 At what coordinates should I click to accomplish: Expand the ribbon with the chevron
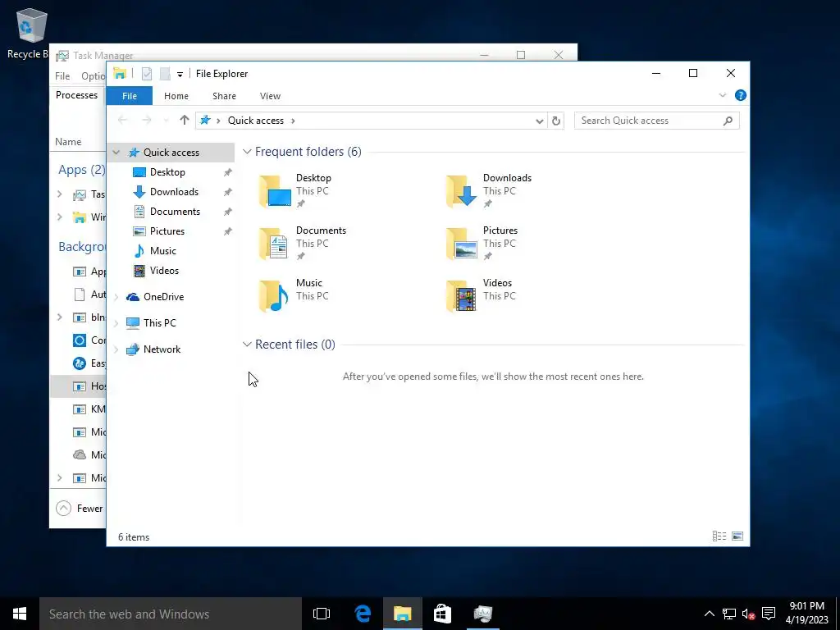[x=722, y=95]
